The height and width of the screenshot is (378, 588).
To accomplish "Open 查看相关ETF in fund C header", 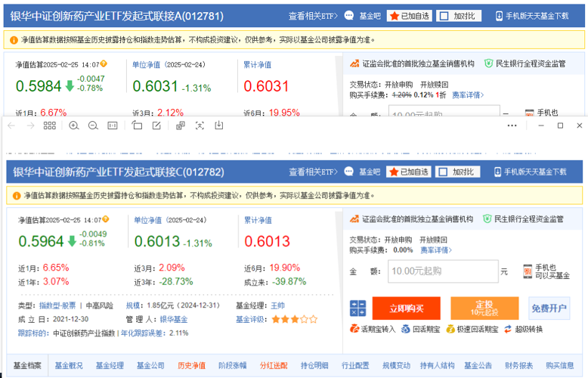I will pos(313,172).
